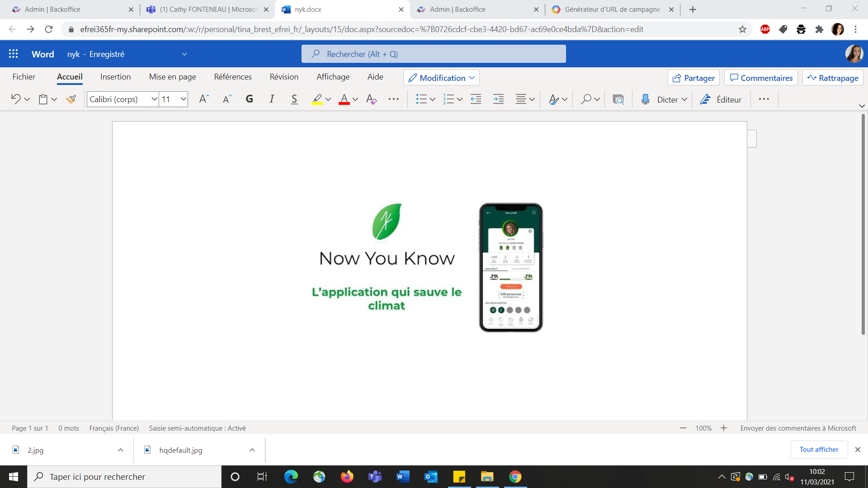Open the Mise en page tab
The width and height of the screenshot is (868, 488).
click(x=172, y=77)
